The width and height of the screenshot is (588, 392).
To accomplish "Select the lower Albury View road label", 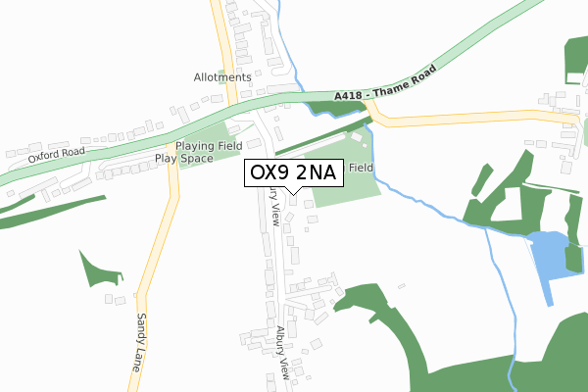I will 283,353.
